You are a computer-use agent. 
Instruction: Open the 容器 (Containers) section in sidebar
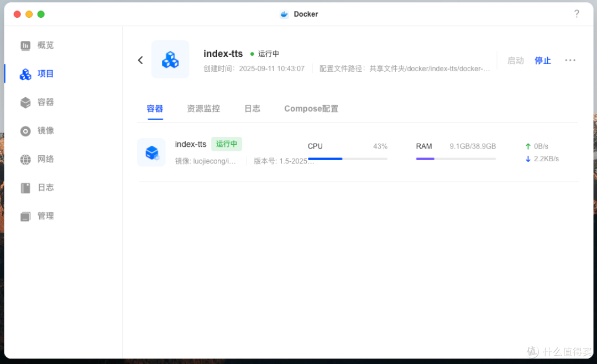(x=36, y=102)
